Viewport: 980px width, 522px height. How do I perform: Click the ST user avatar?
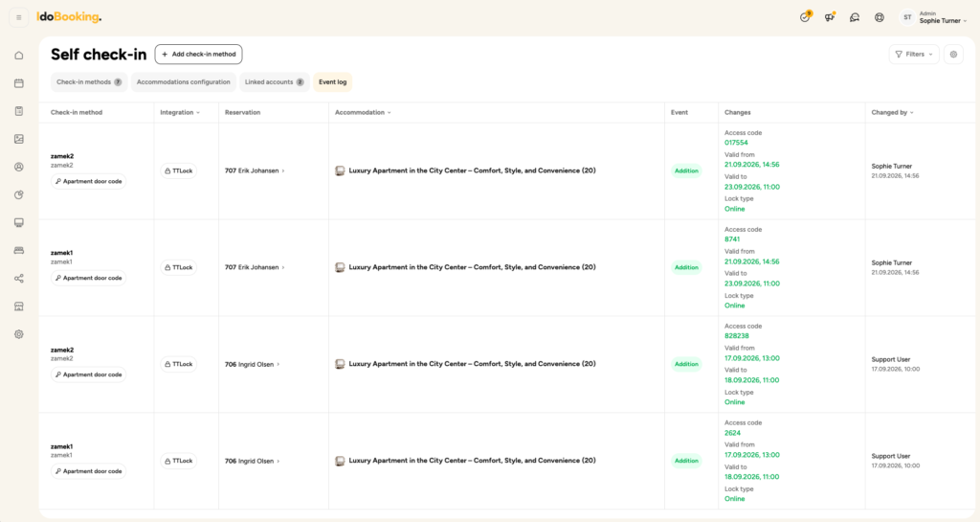907,17
